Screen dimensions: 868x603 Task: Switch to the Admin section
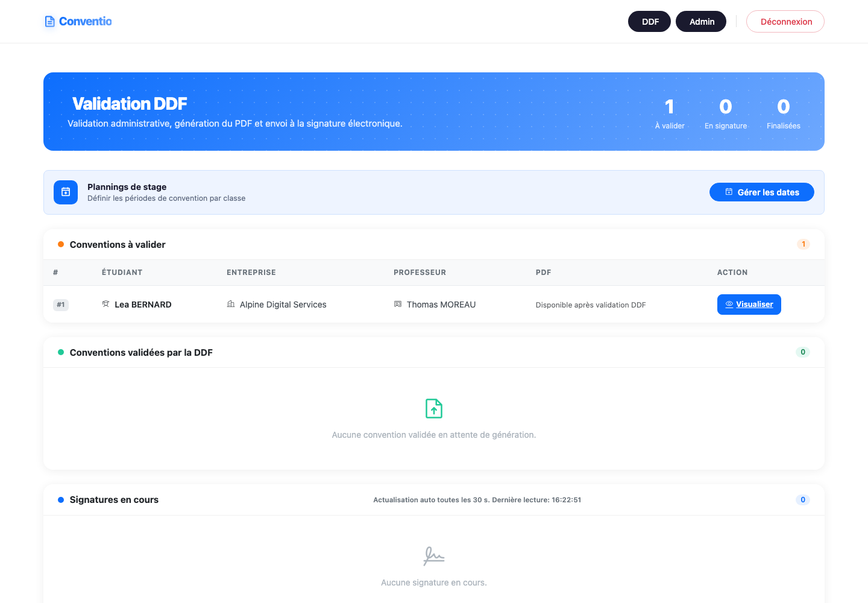(701, 22)
